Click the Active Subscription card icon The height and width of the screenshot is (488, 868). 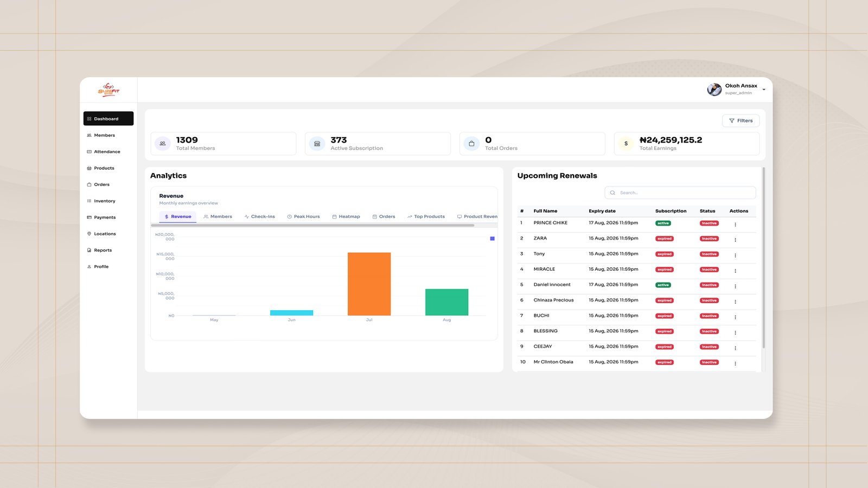coord(317,144)
